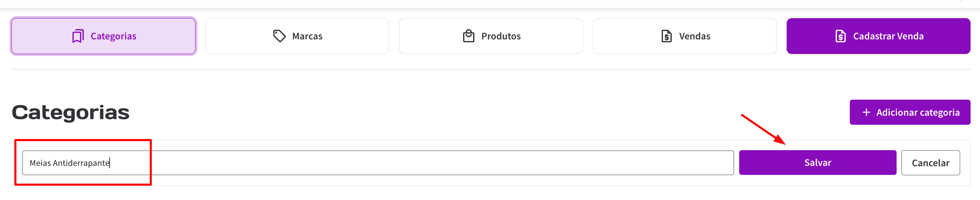Save the category with Salvar
Screen dimensions: 980x200
coord(817,163)
